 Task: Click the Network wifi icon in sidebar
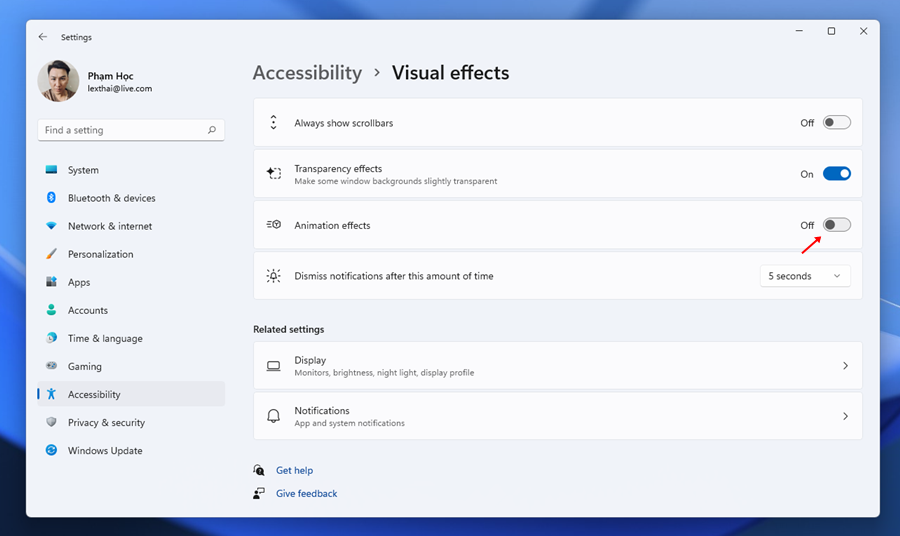(51, 226)
